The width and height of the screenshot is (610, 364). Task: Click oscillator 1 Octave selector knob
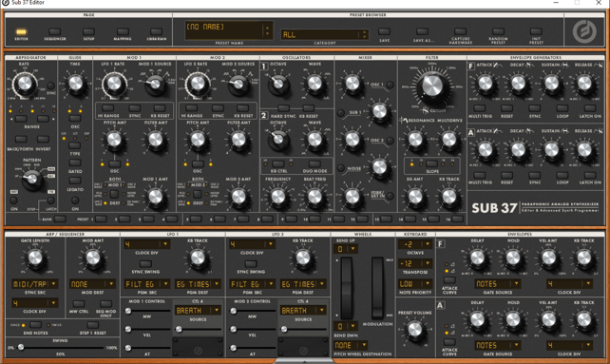(278, 83)
